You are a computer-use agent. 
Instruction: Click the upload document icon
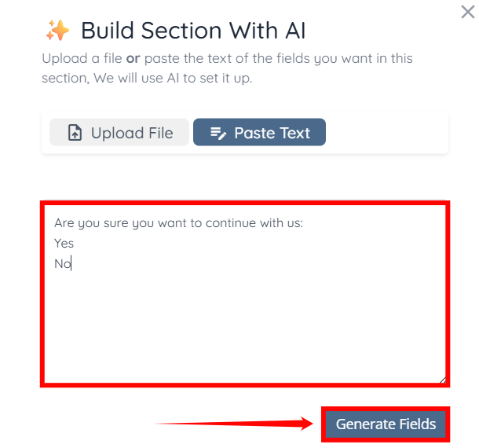pyautogui.click(x=75, y=134)
